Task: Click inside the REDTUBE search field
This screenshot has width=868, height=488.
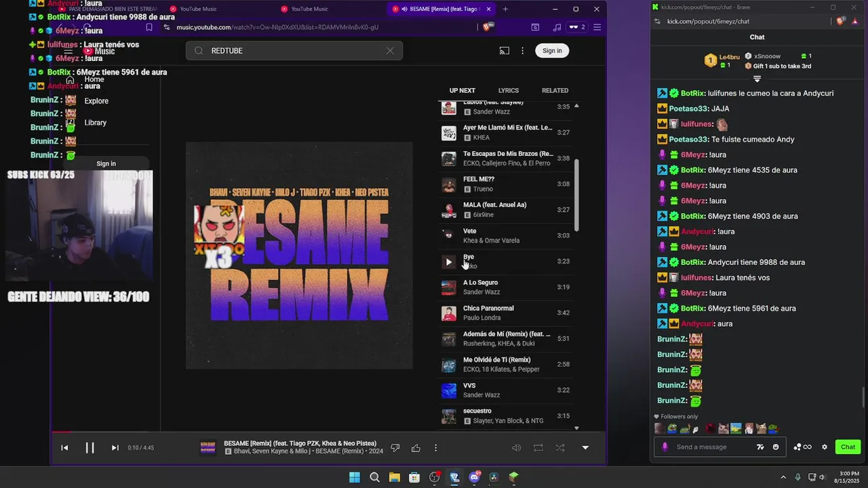Action: (x=294, y=51)
